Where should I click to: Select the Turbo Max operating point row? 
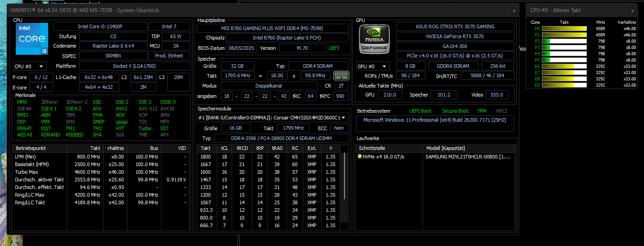coord(101,172)
